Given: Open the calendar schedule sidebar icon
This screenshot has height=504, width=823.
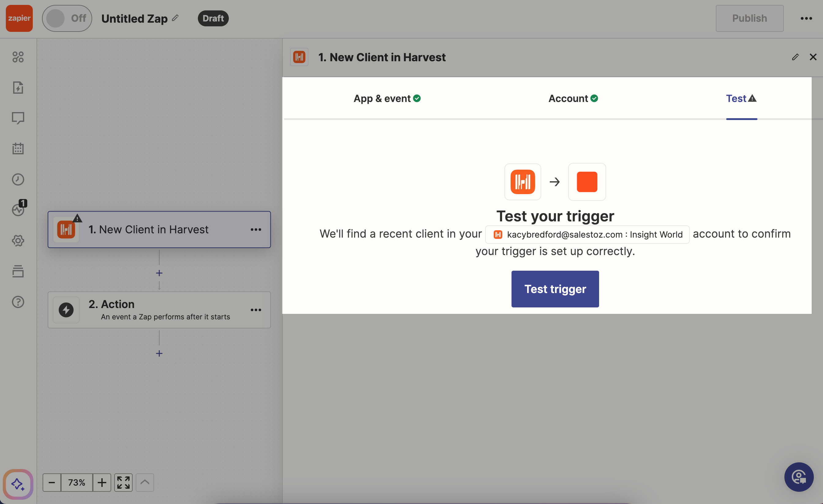Looking at the screenshot, I should click(x=18, y=149).
